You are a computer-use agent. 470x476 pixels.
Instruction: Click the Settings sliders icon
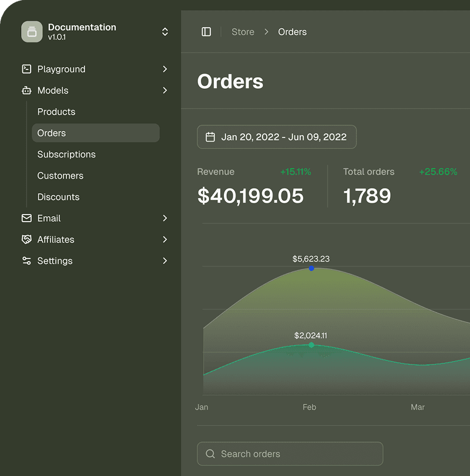coord(26,260)
